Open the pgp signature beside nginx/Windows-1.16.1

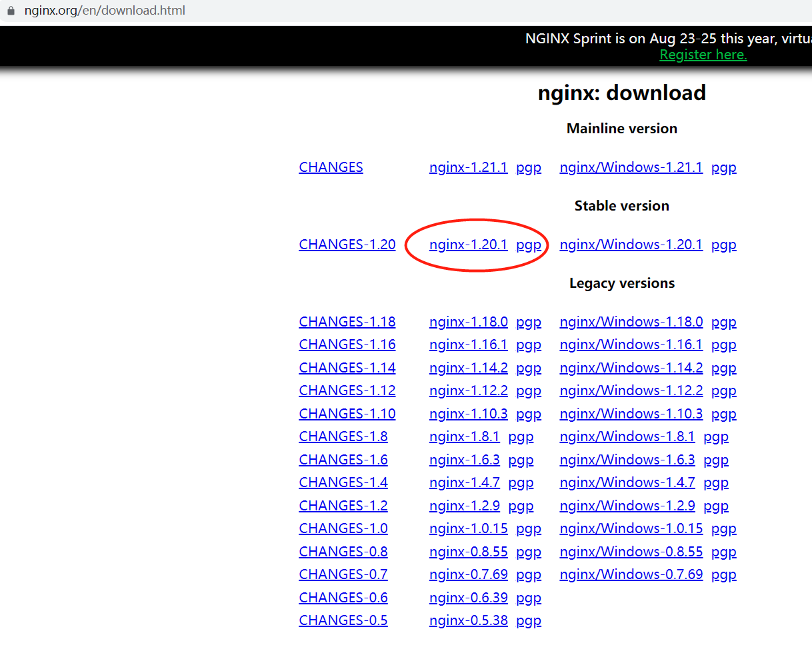(x=724, y=345)
